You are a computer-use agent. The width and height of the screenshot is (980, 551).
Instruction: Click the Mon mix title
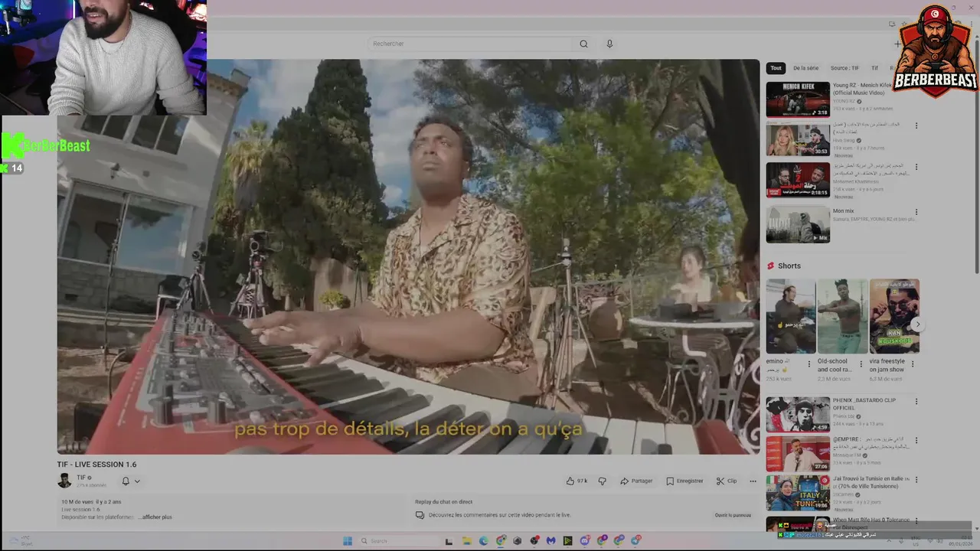843,211
